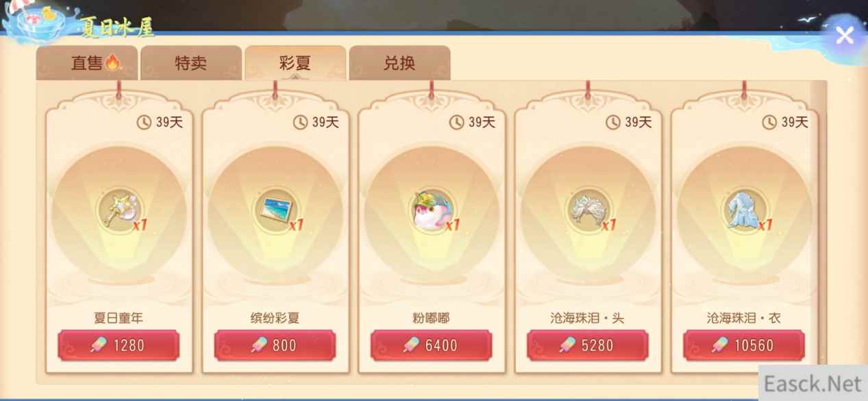Open the 彩夏 tab
868x401 pixels.
click(295, 64)
